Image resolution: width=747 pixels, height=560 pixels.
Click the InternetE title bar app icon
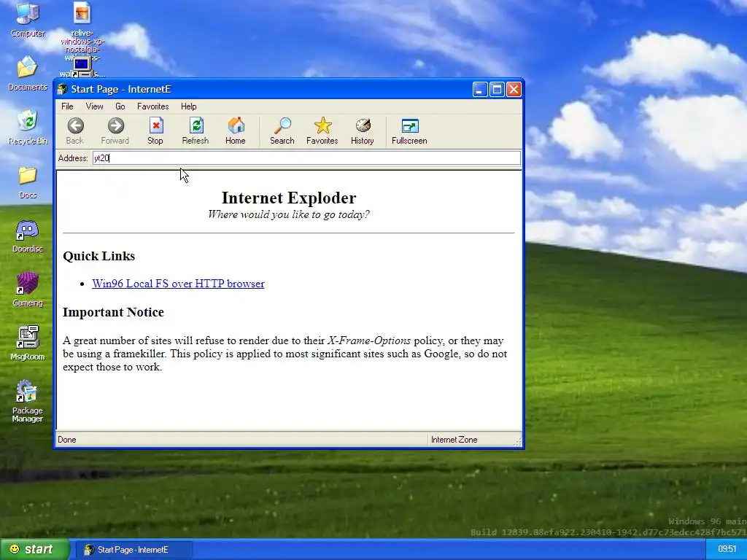point(63,89)
